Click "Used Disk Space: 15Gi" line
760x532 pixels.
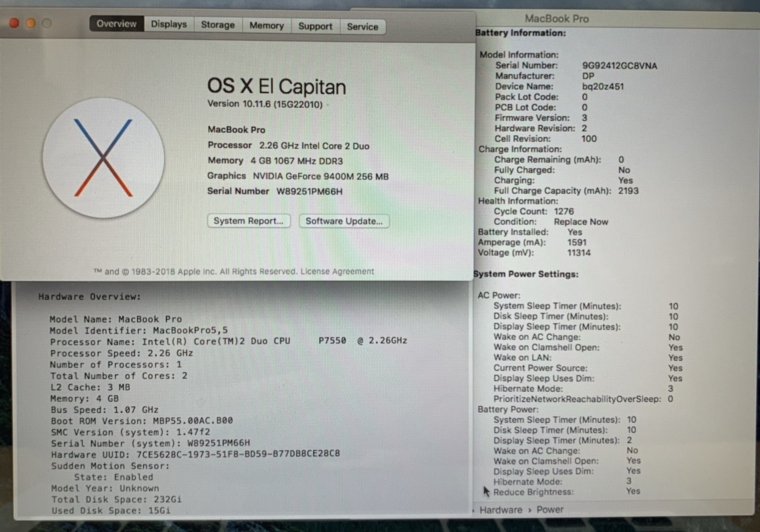point(111,511)
